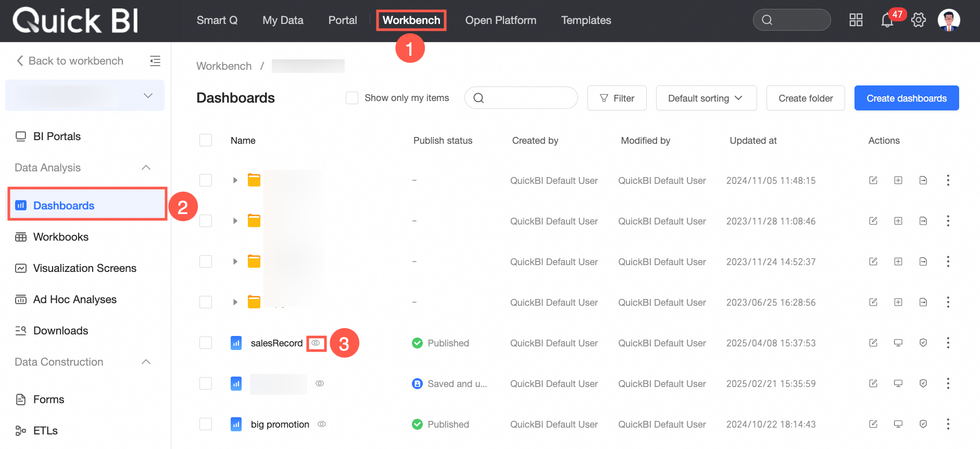Click the dashboards search field
This screenshot has width=980, height=449.
(x=521, y=98)
